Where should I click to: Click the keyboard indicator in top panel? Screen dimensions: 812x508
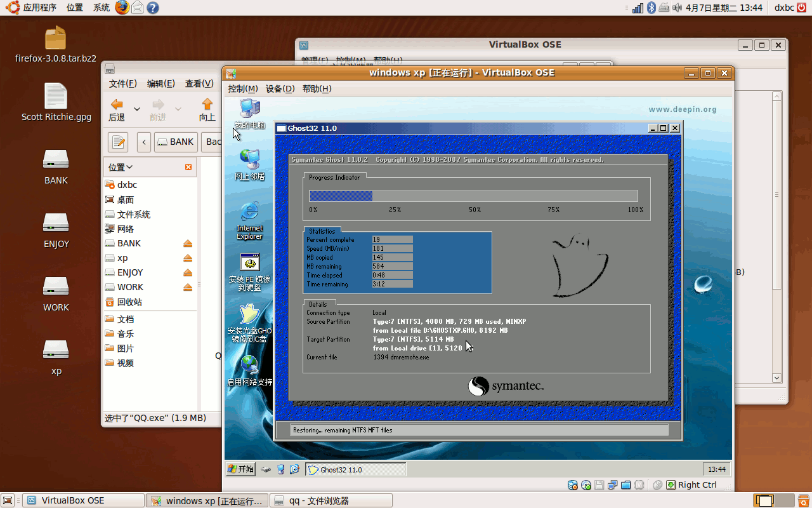(x=664, y=8)
